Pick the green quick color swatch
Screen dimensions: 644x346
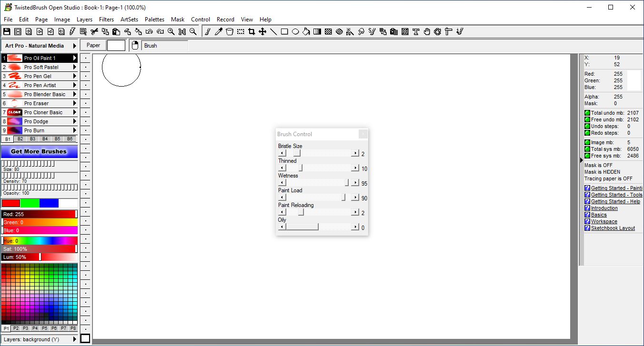coord(30,203)
